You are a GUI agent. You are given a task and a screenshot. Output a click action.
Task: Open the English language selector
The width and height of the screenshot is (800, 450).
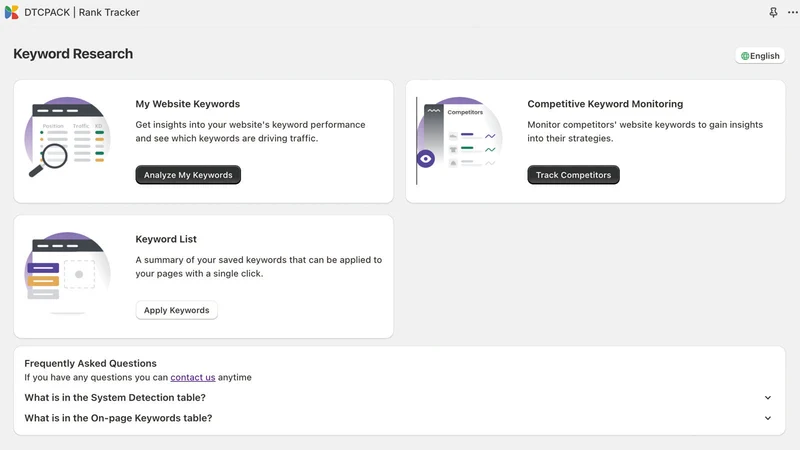[x=760, y=56]
